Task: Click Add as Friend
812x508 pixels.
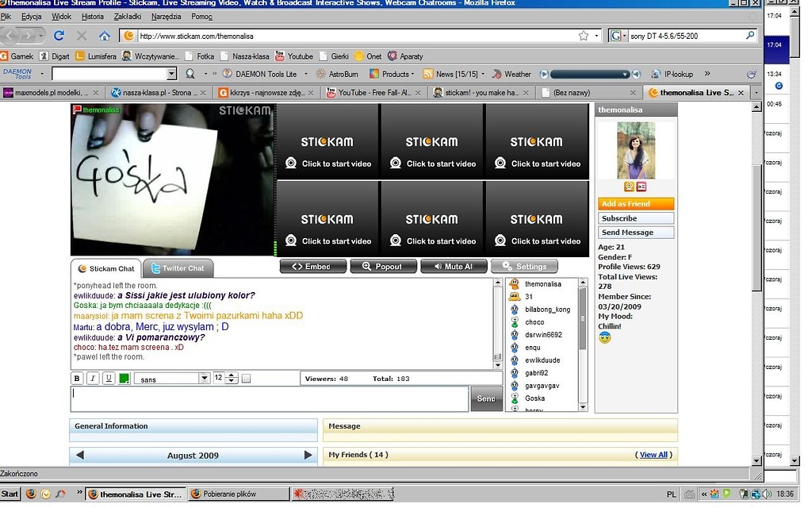Action: 636,204
